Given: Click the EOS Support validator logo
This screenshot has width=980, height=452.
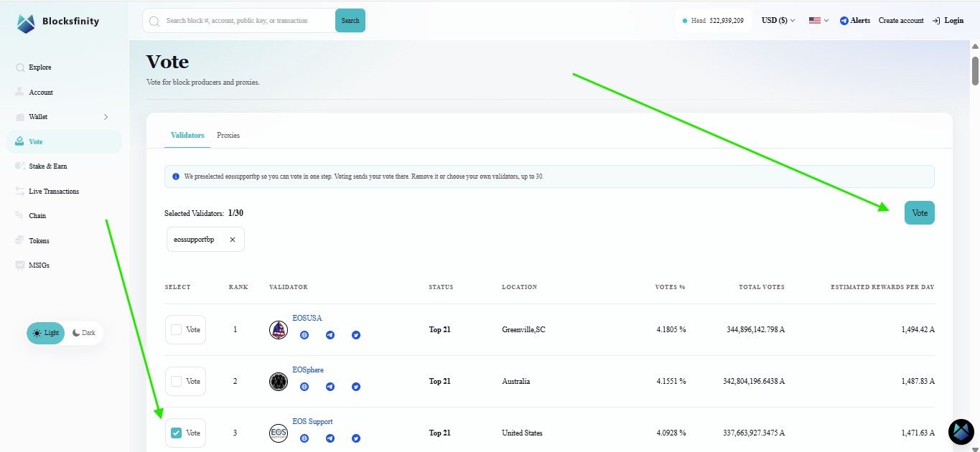Looking at the screenshot, I should click(x=279, y=433).
